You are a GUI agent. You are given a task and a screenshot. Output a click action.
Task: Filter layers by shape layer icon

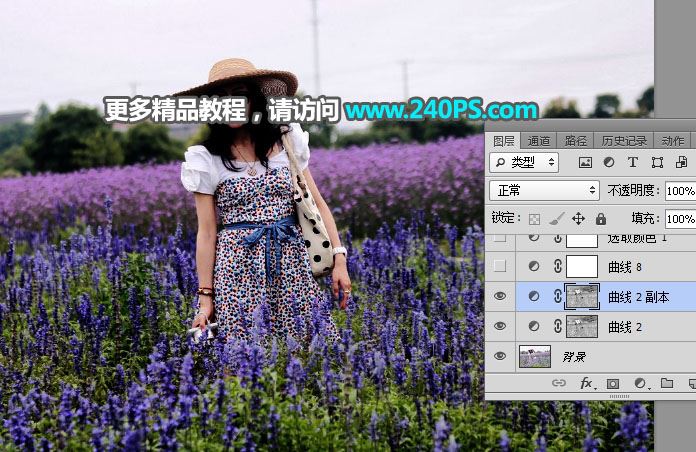657,163
